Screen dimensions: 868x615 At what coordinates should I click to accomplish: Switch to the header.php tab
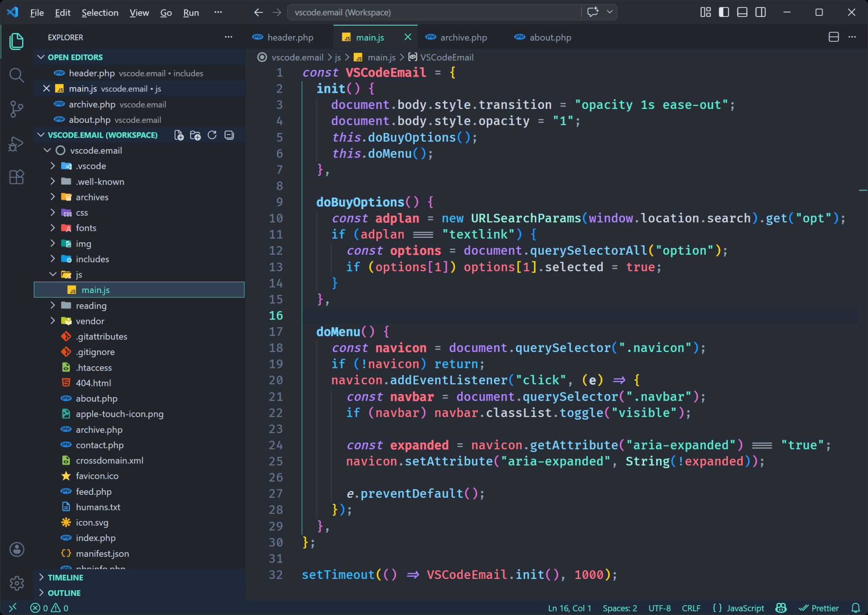coord(290,37)
